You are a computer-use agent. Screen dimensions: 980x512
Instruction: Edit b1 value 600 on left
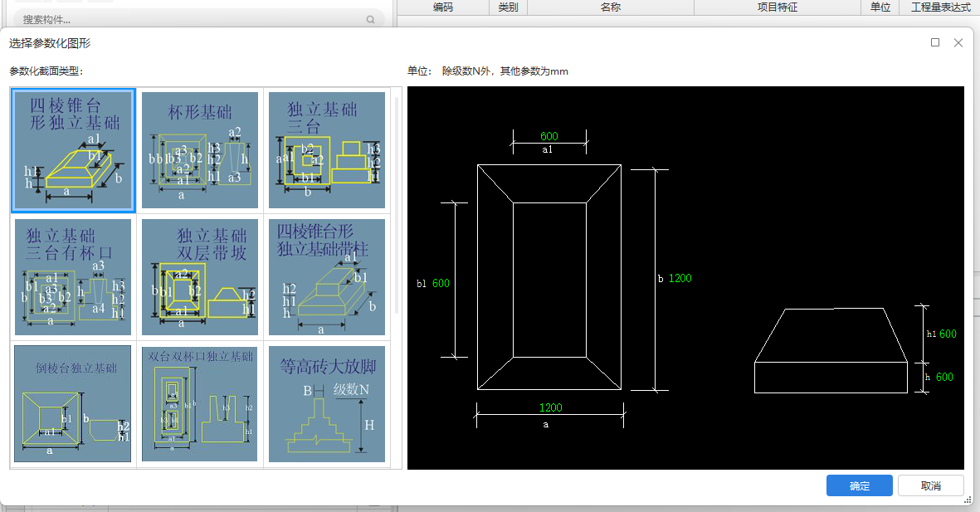click(441, 283)
